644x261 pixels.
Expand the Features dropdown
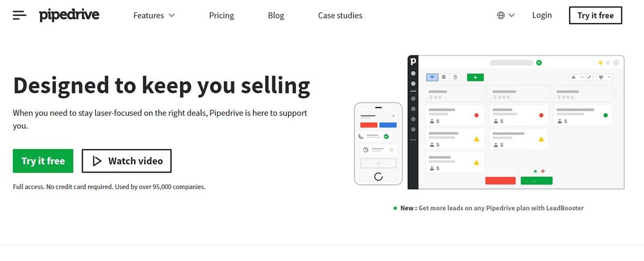coord(154,16)
